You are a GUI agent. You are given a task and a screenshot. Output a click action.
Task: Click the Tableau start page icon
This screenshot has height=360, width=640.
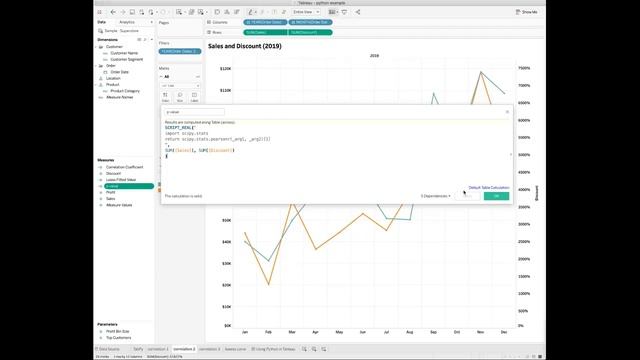point(99,12)
